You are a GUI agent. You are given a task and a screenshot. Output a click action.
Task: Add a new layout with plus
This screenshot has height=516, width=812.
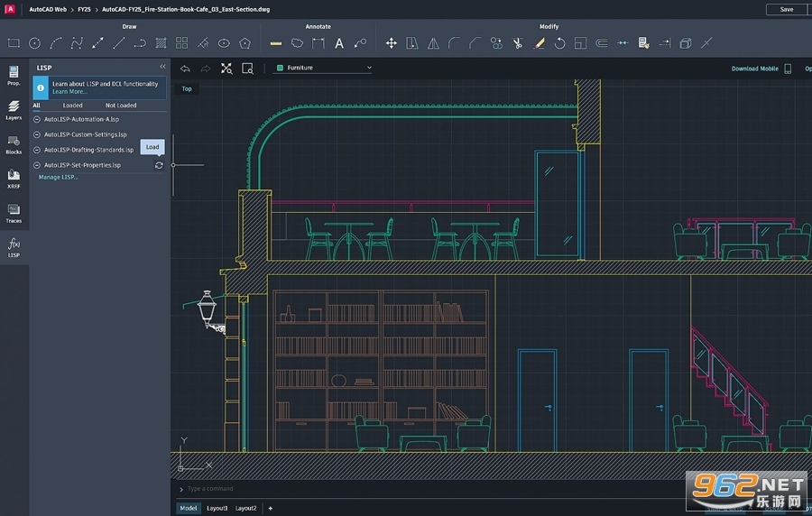[x=271, y=508]
